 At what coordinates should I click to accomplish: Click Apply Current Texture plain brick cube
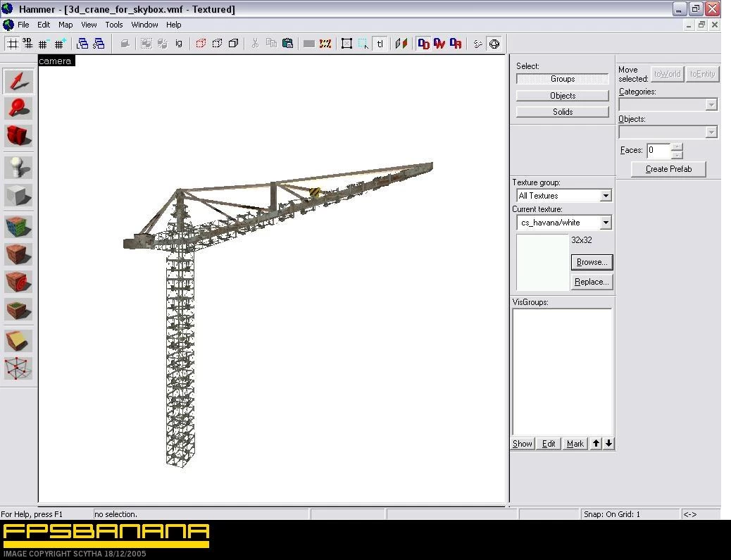click(18, 254)
